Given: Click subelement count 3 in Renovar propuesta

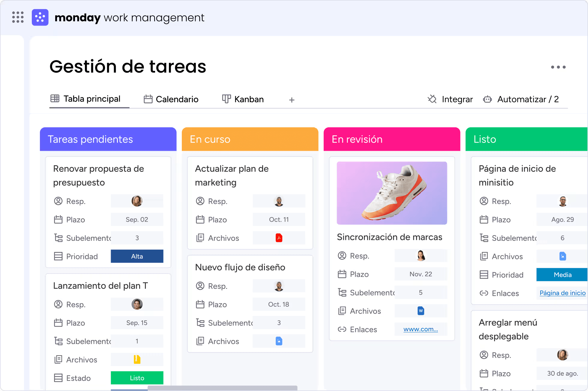Looking at the screenshot, I should [x=137, y=238].
